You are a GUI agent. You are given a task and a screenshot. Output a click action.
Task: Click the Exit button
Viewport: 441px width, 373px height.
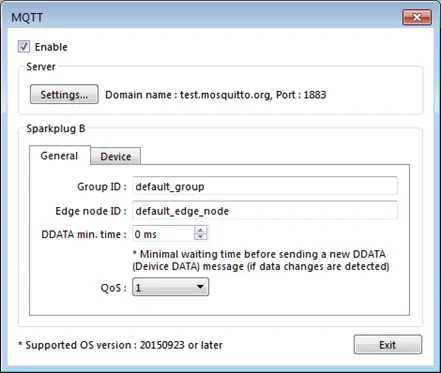(388, 345)
